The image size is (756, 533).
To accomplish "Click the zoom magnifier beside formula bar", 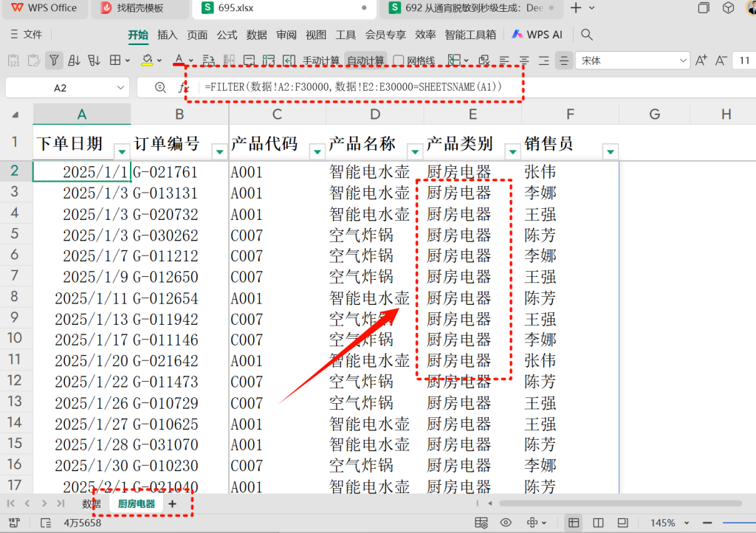I will (160, 88).
